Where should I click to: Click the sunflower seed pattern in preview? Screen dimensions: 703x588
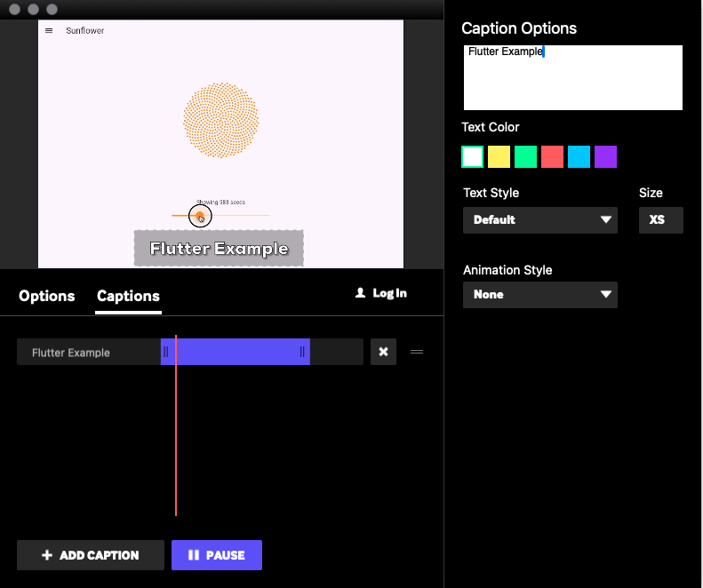tap(220, 120)
